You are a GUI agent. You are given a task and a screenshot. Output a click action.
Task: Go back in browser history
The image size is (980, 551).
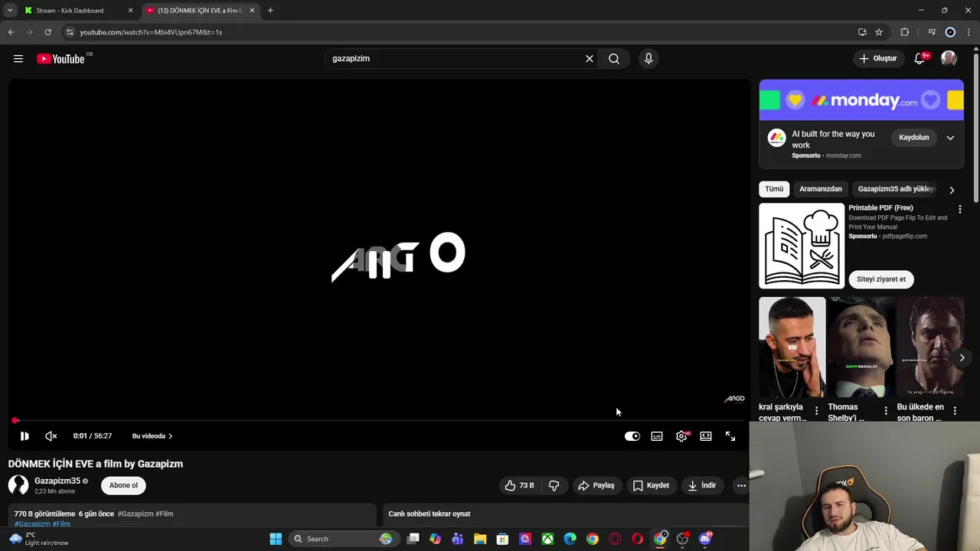(11, 32)
